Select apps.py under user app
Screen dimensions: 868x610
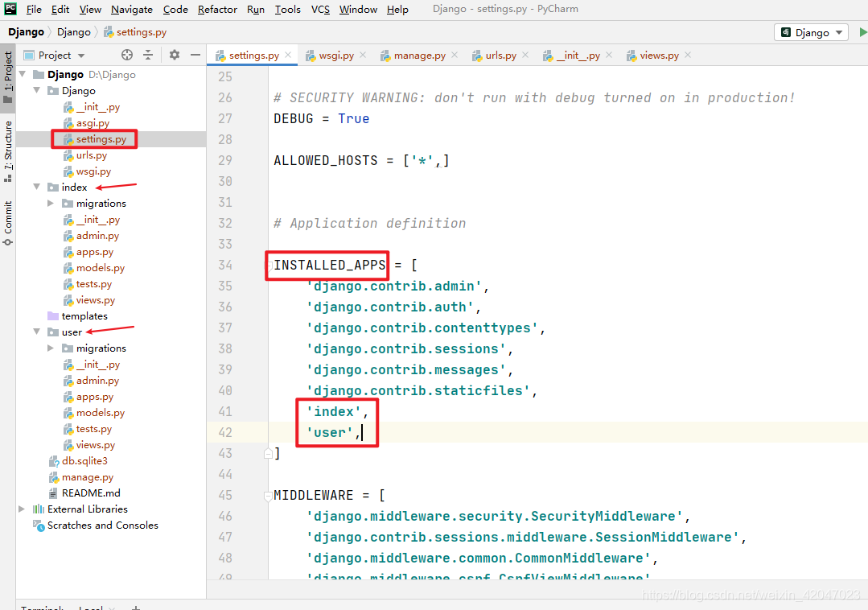[x=95, y=396]
